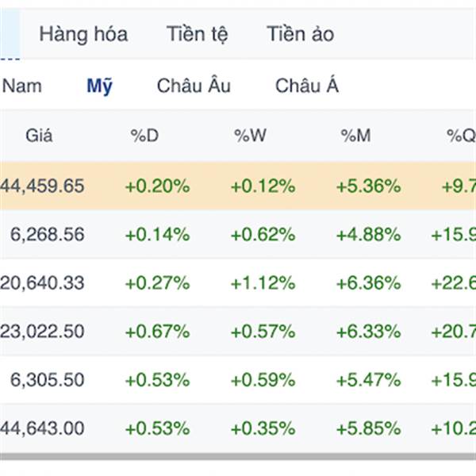Select the row with price 6,268.56

click(x=238, y=234)
